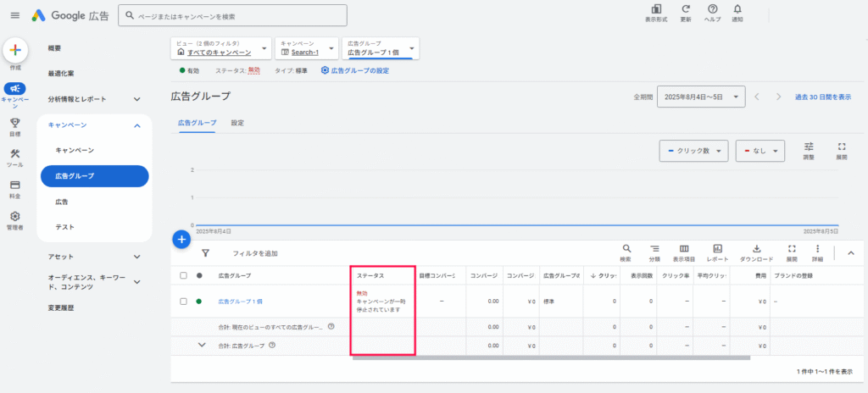Click the search box ページまたはキャンペーンを検索
The image size is (868, 393).
(232, 16)
